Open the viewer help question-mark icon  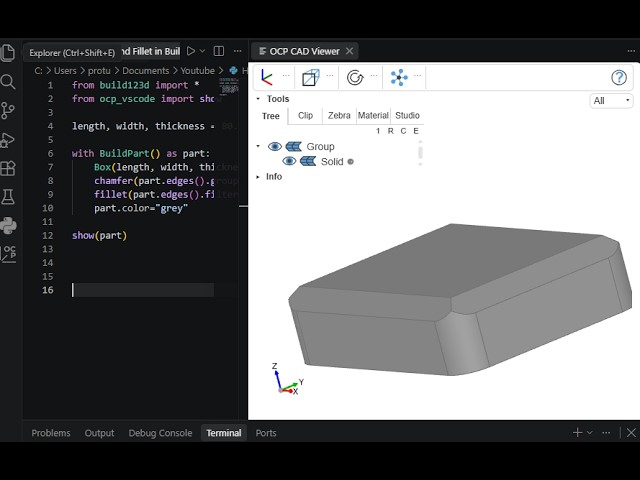[x=619, y=78]
